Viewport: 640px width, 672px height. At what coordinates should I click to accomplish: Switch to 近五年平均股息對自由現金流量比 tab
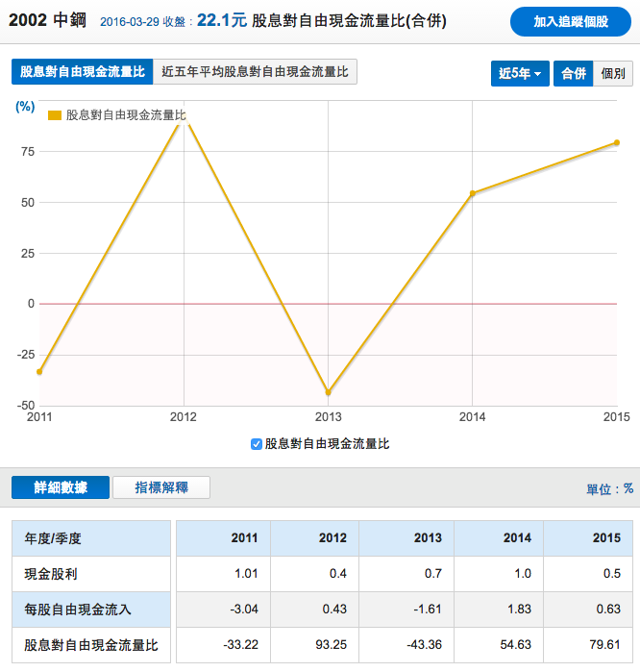(256, 71)
